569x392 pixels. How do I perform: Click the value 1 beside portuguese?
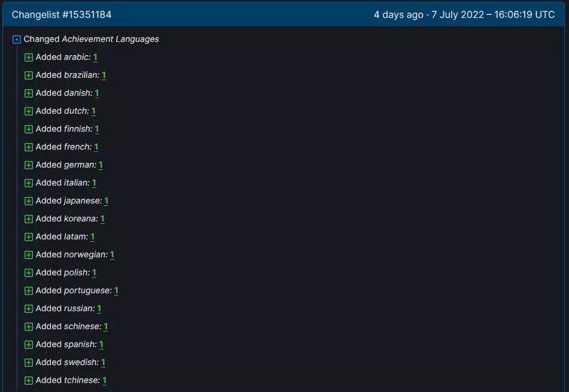point(116,291)
